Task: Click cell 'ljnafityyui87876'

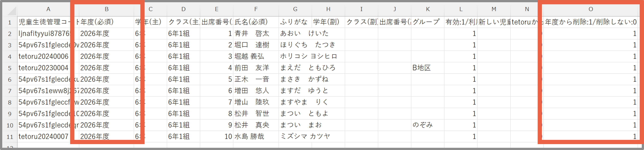Action: click(48, 33)
